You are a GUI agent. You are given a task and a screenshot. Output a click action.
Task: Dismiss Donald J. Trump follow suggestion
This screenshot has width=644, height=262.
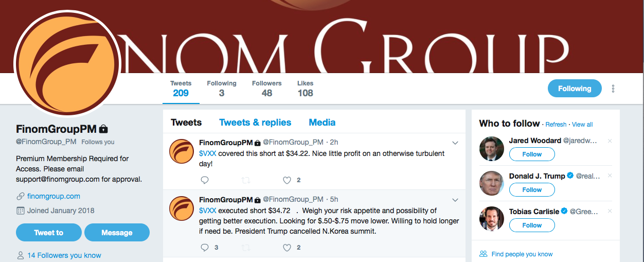point(610,176)
